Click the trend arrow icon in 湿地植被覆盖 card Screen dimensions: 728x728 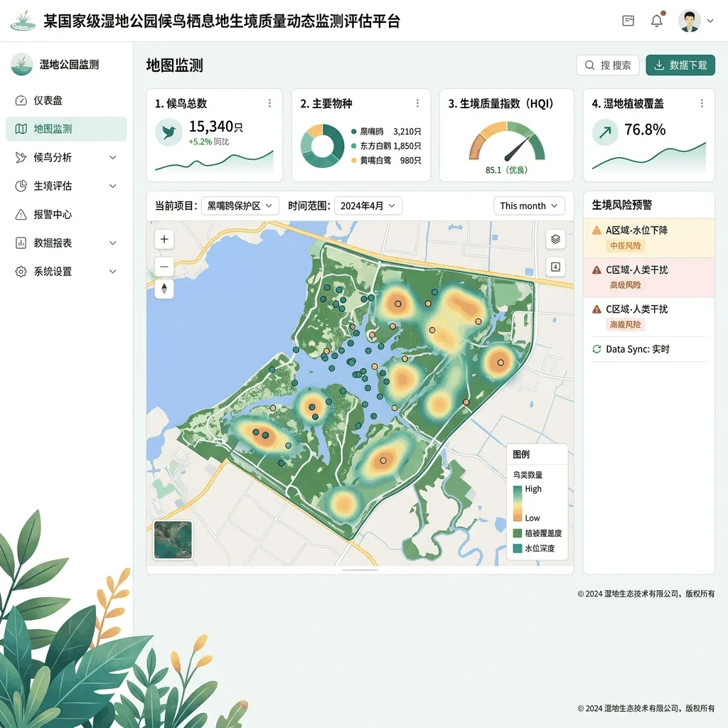point(605,132)
